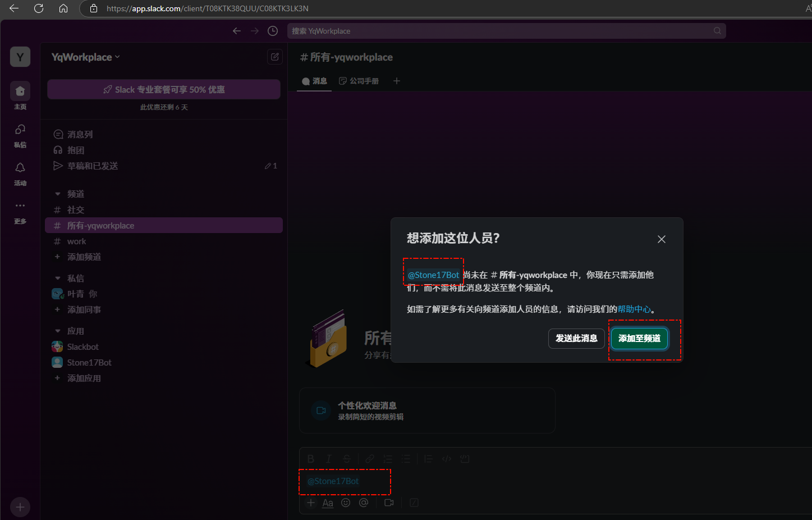This screenshot has height=520, width=812.
Task: Toggle inline code formatting
Action: (x=447, y=459)
